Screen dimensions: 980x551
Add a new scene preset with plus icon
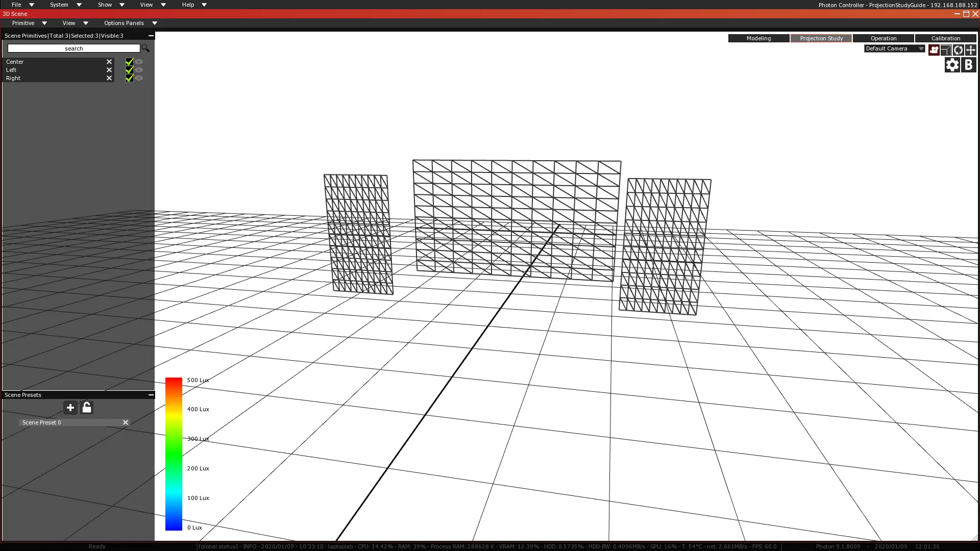click(70, 408)
